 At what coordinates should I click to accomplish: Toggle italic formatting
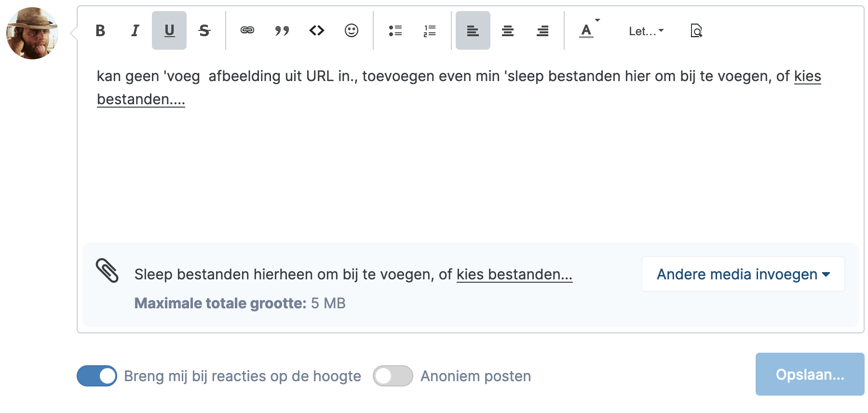135,30
